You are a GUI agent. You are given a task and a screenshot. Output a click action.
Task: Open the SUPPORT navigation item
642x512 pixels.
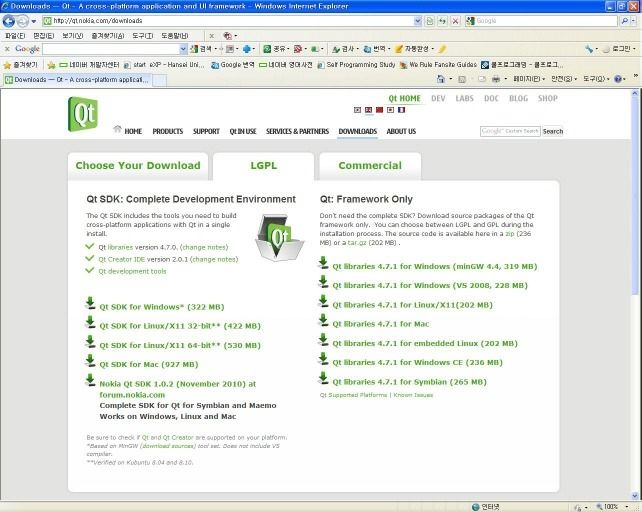[206, 131]
